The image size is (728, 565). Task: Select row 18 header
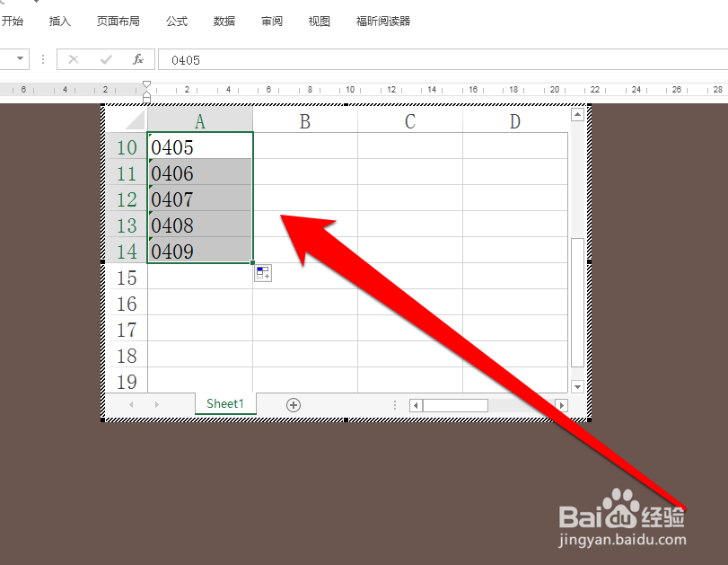point(127,356)
